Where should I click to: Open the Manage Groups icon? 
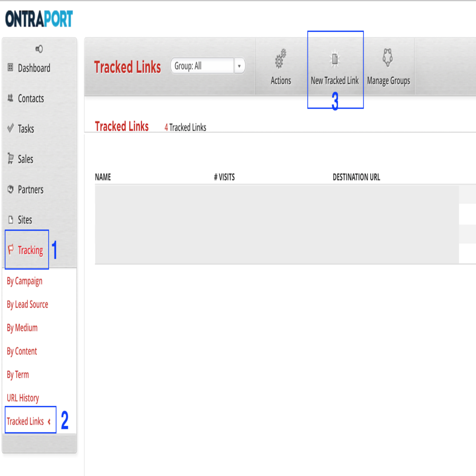(x=388, y=58)
